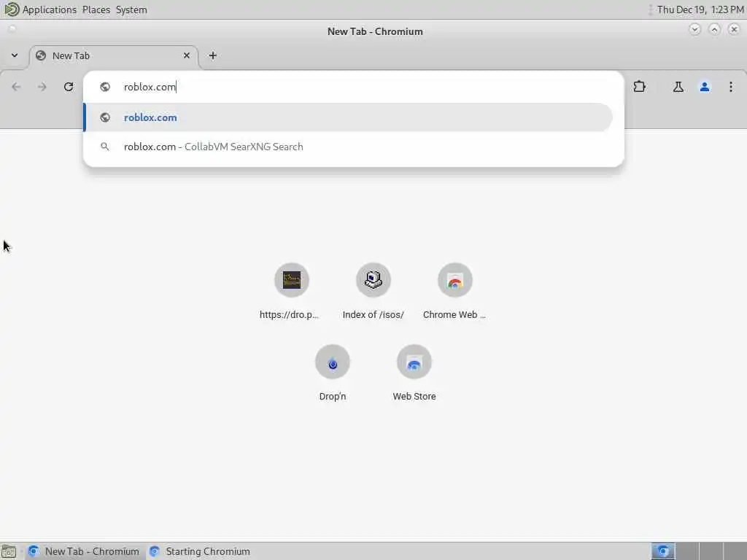Click the show desktop icon in bottom panel
This screenshot has height=560, width=747.
9,552
